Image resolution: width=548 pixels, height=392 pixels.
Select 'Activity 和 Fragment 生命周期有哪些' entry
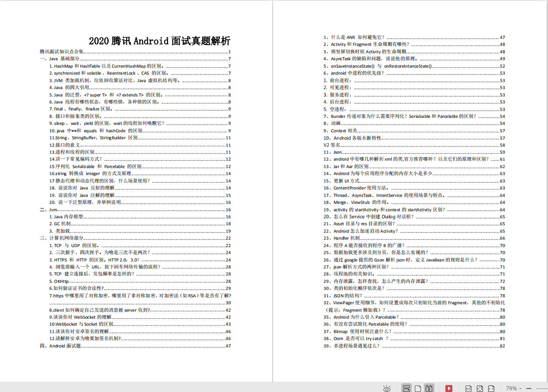[x=414, y=45]
